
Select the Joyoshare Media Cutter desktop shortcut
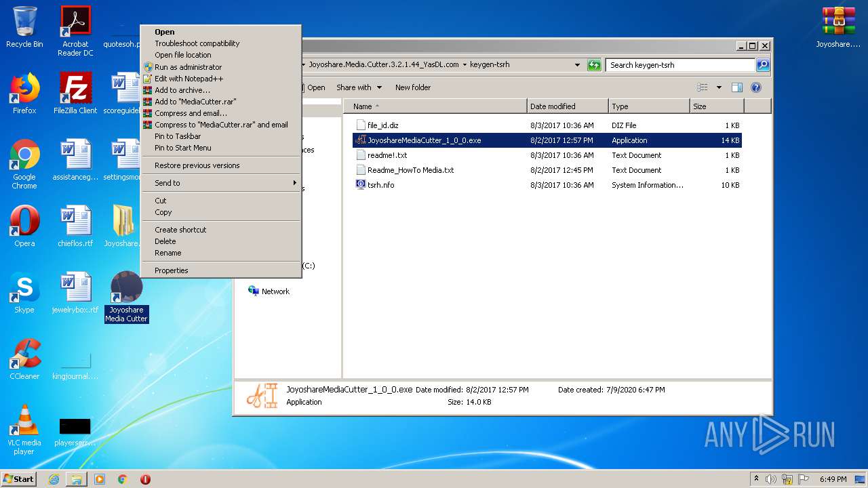click(x=126, y=297)
